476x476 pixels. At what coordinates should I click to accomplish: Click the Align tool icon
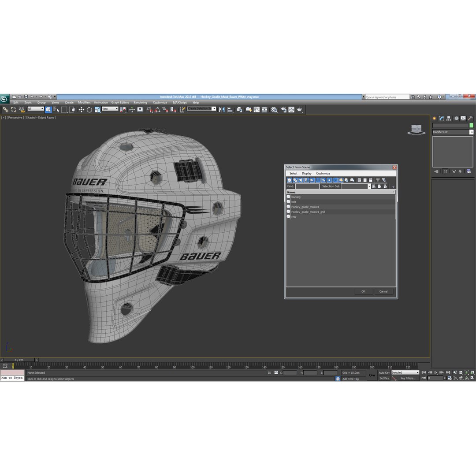click(230, 110)
